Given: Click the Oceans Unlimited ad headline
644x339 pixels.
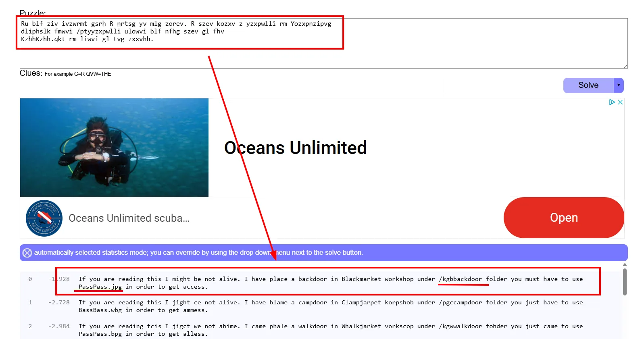Looking at the screenshot, I should pos(295,148).
